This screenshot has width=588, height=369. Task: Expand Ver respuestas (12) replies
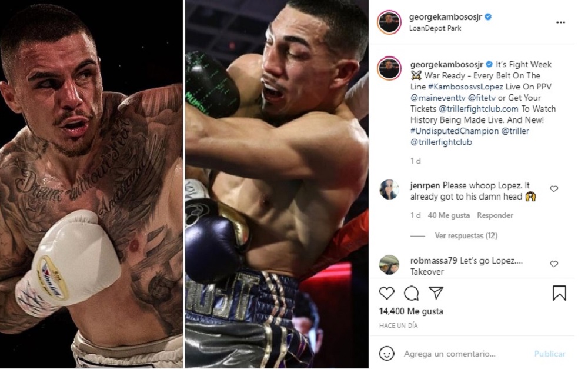pyautogui.click(x=466, y=236)
